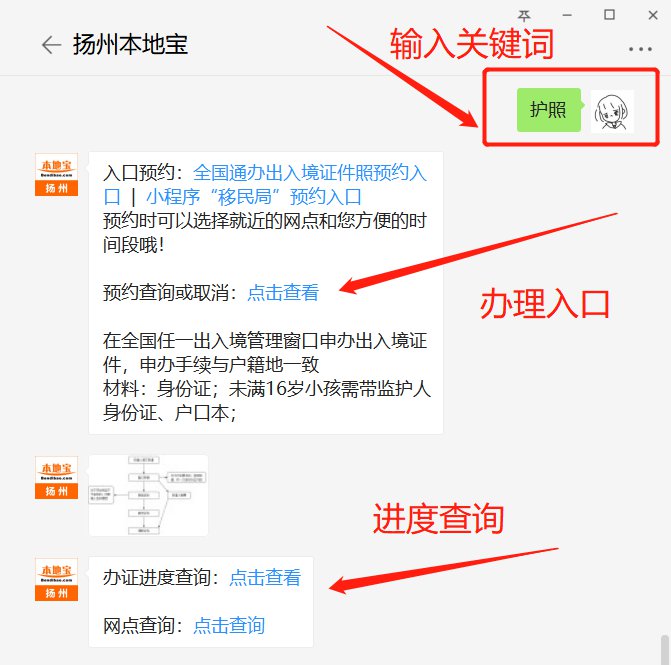Click 点击查看 next to 办证进度查询
The height and width of the screenshot is (665, 671).
(x=265, y=578)
